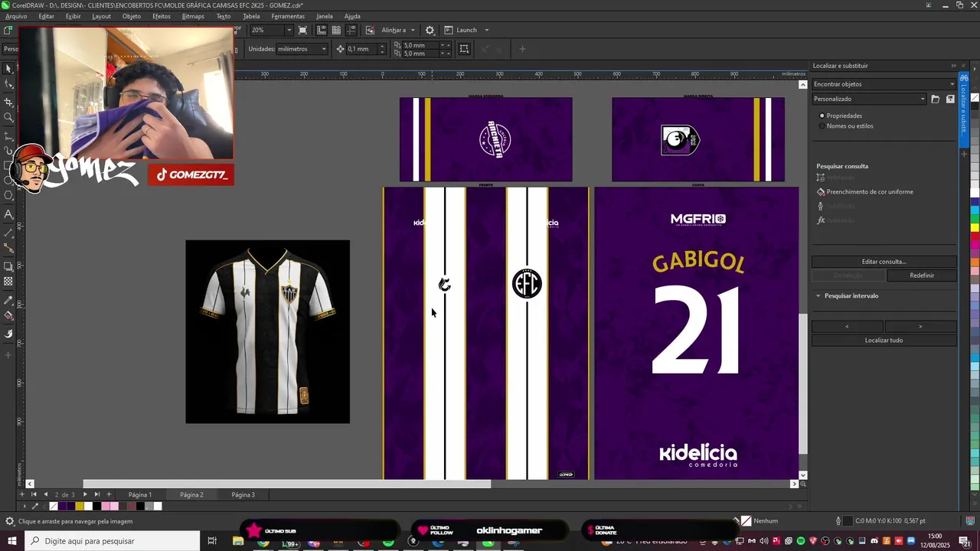Select the Text tool
Screen dimensions: 980x551
tap(8, 214)
